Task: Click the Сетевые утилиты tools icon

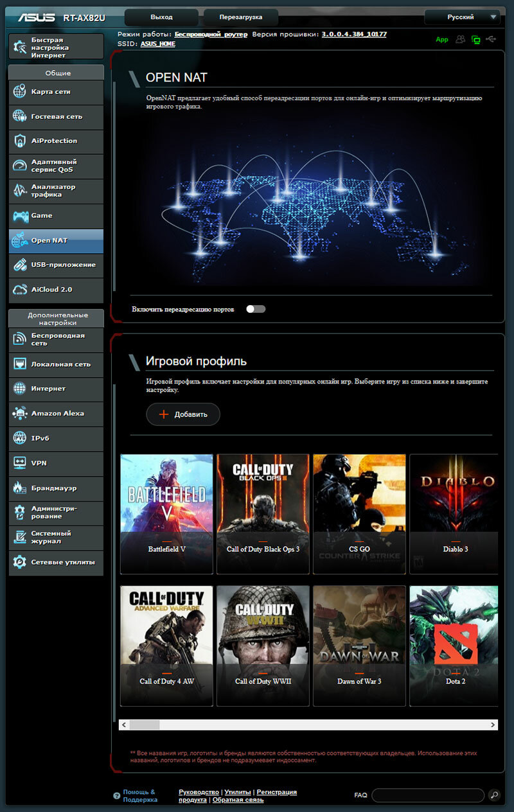Action: (20, 562)
